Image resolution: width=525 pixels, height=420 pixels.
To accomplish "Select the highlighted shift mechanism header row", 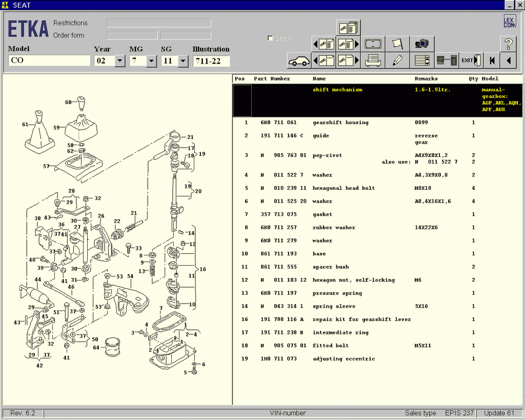I will point(377,100).
